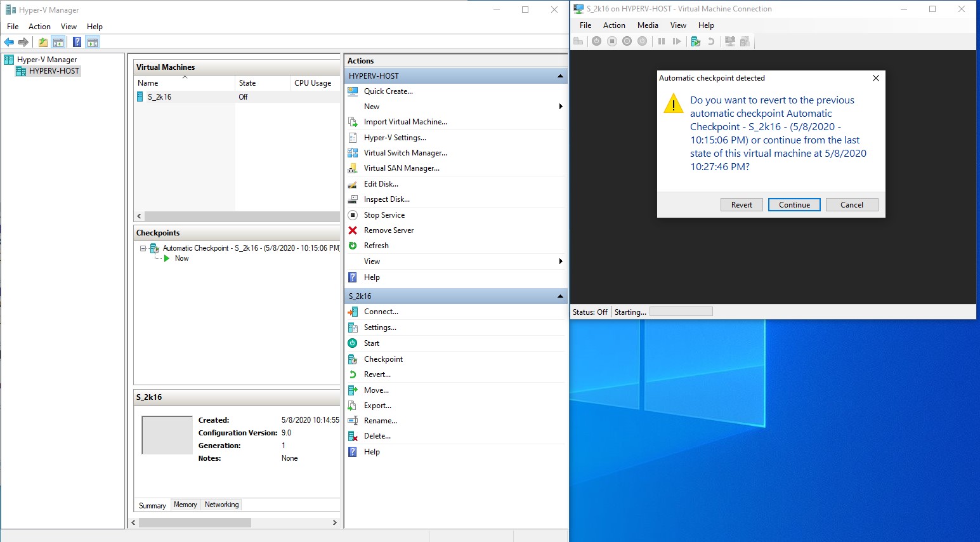Click Export... in the S_2k16 actions

(x=377, y=406)
